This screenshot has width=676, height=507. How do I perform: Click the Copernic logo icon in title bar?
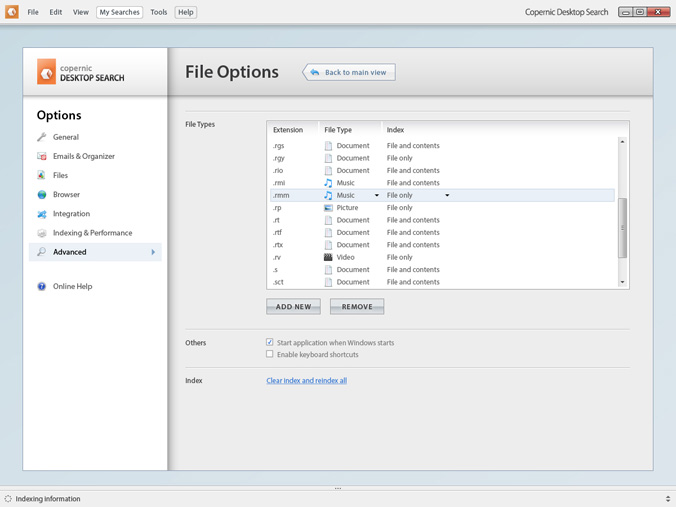coord(12,12)
